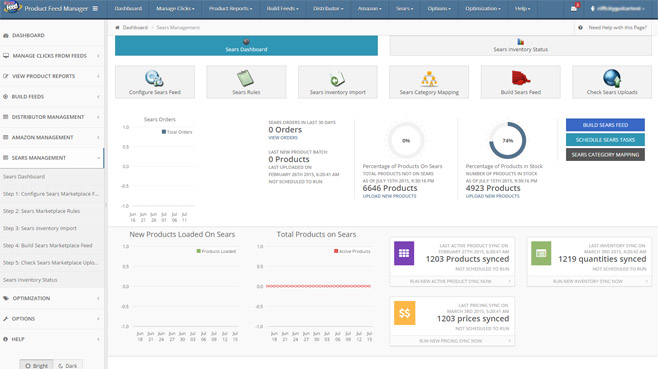The image size is (658, 369).
Task: Follow the View Orders link
Action: tap(283, 138)
